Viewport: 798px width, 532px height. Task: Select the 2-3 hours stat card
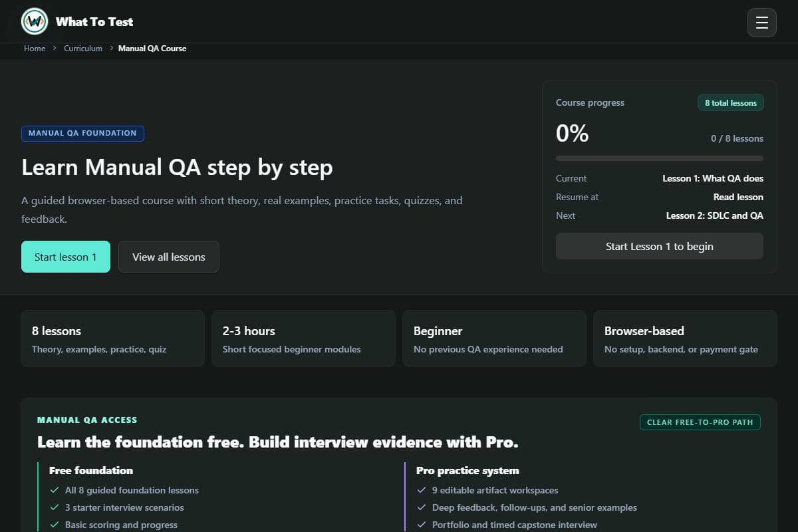(x=303, y=338)
